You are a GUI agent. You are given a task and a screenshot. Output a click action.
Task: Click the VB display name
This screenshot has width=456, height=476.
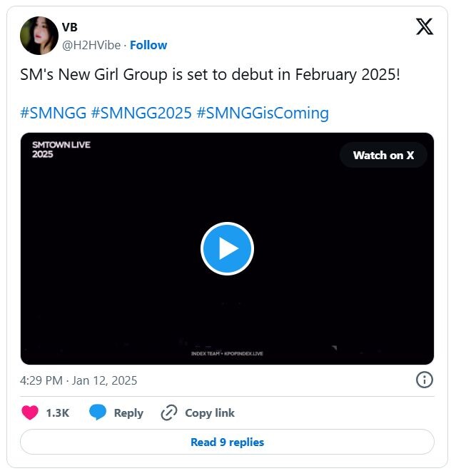coord(69,27)
